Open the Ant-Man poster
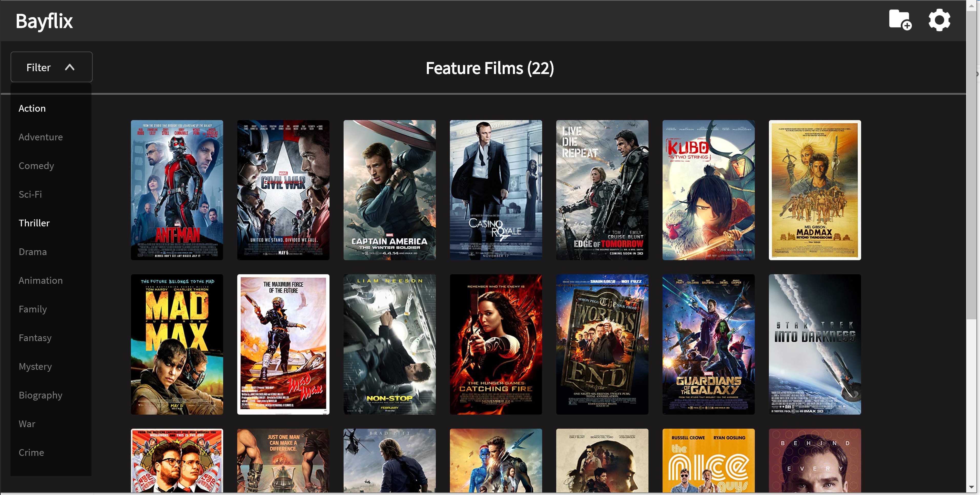 click(x=177, y=190)
